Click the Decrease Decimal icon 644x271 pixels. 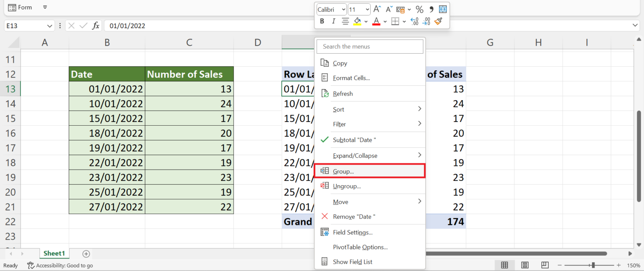click(x=426, y=21)
